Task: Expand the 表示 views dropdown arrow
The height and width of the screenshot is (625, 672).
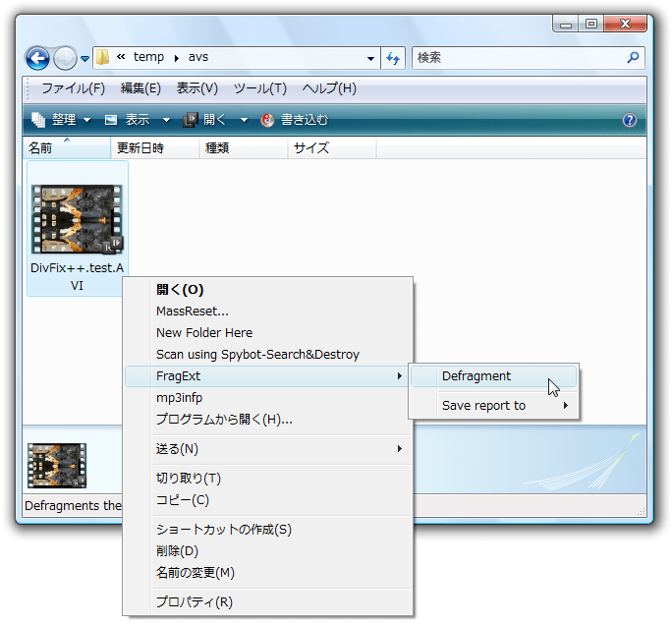Action: click(166, 120)
